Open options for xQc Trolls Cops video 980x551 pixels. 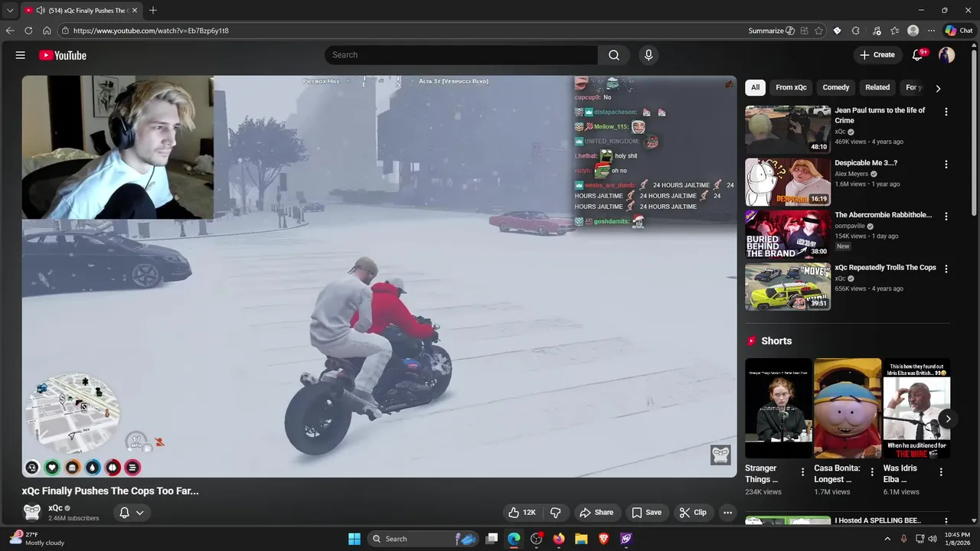pos(946,269)
